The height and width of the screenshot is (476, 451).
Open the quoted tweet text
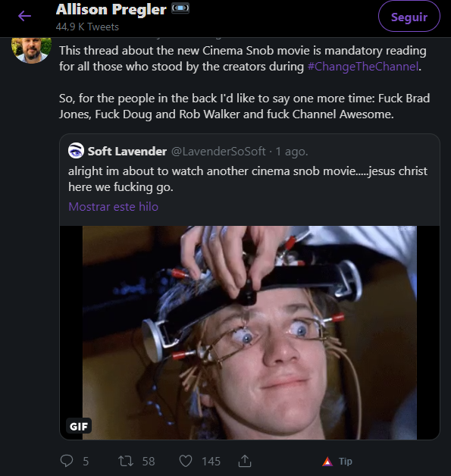click(x=248, y=179)
